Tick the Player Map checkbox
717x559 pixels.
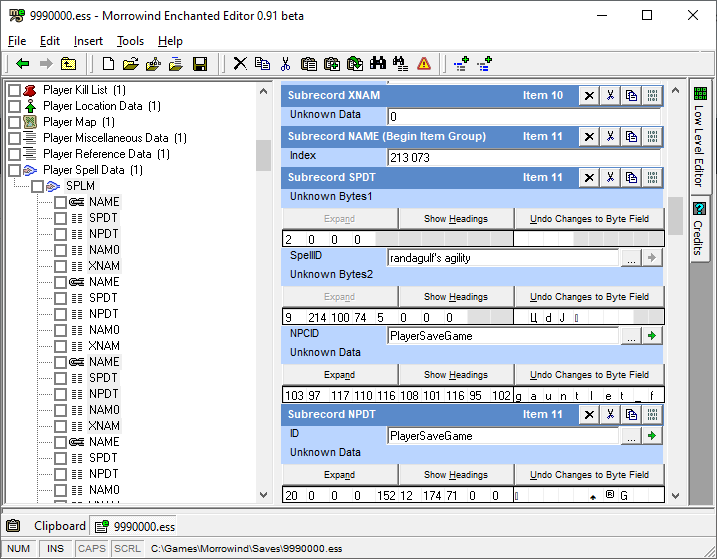(x=15, y=122)
